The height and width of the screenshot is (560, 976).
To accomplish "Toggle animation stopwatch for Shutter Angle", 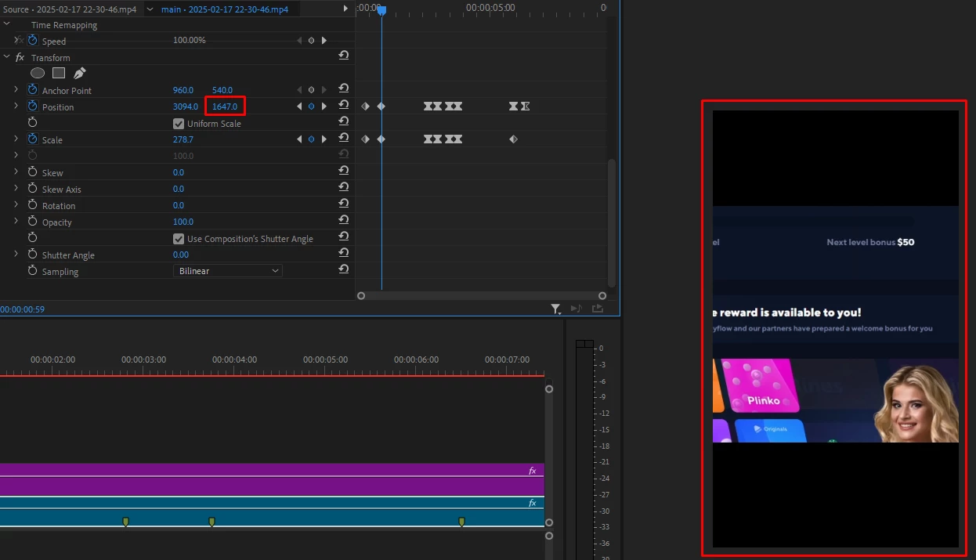I will (33, 254).
